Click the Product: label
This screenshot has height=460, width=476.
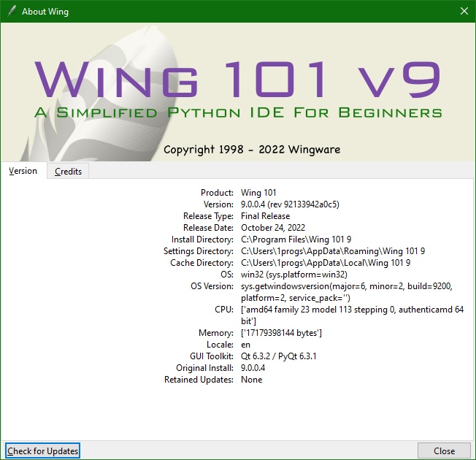pos(217,193)
